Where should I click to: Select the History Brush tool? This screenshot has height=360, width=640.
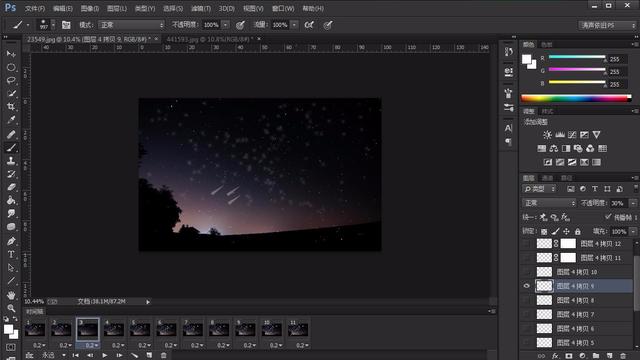pyautogui.click(x=11, y=174)
